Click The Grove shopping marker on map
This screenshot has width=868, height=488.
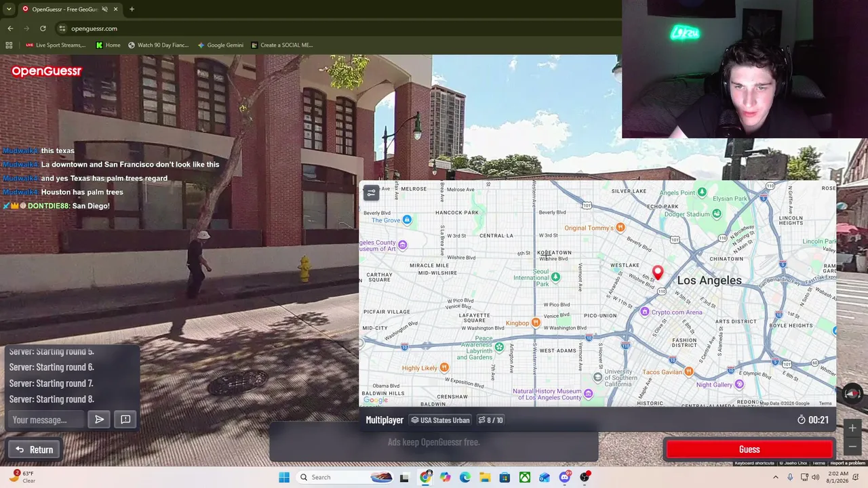click(407, 220)
